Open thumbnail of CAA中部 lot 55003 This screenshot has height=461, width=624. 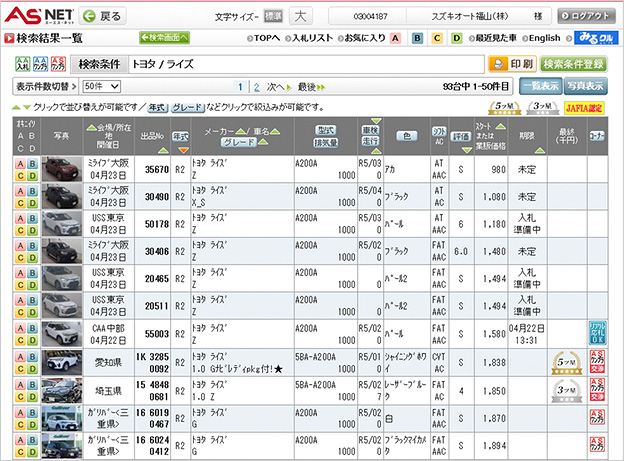click(x=62, y=334)
